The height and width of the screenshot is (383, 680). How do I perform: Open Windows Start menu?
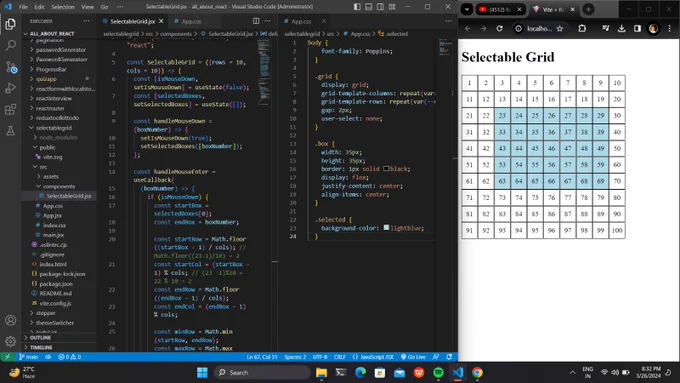point(203,373)
